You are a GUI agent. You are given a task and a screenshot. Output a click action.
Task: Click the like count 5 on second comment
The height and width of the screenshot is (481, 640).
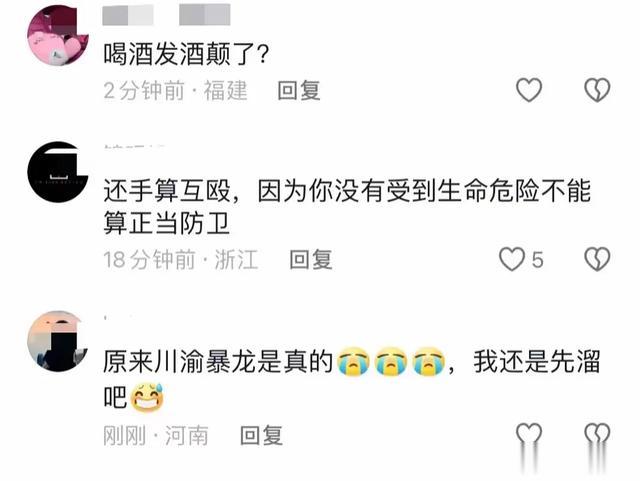(x=538, y=260)
